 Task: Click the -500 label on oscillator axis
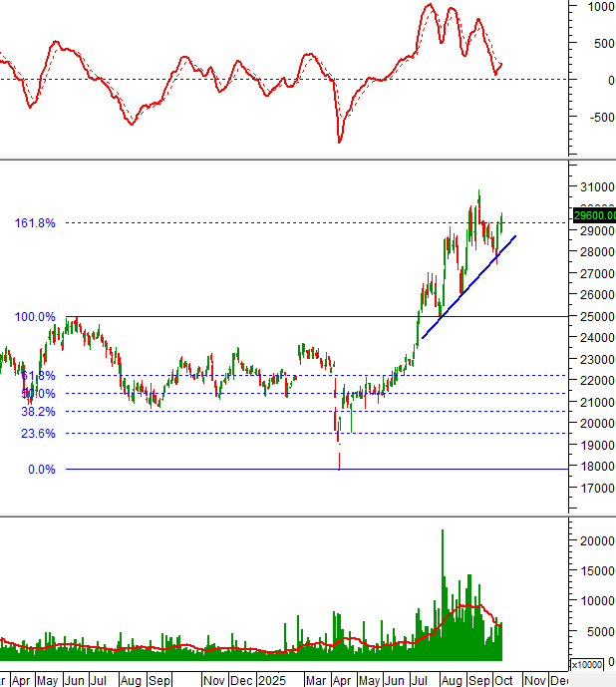tap(598, 118)
